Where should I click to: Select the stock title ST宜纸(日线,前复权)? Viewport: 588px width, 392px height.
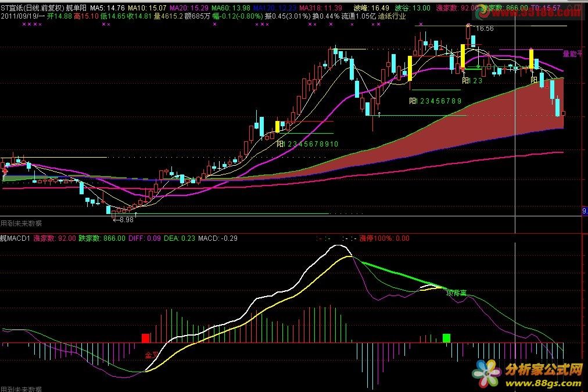pos(33,8)
